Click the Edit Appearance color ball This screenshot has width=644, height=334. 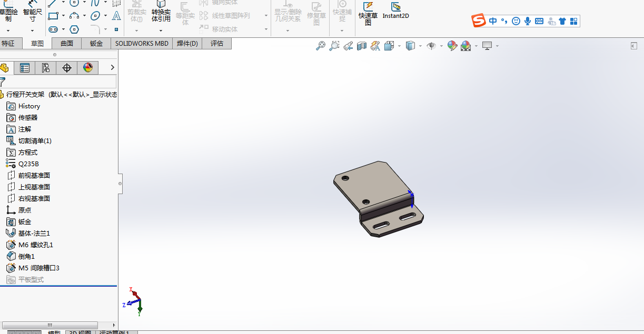pyautogui.click(x=452, y=46)
